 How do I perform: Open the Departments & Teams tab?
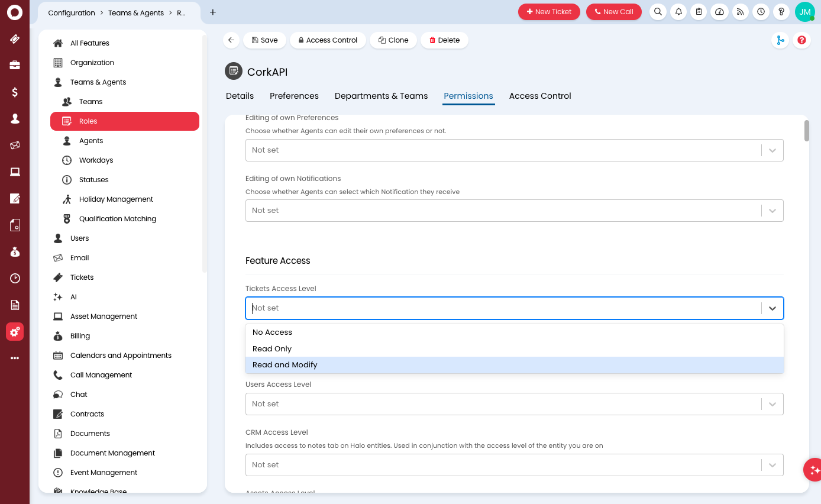[381, 96]
